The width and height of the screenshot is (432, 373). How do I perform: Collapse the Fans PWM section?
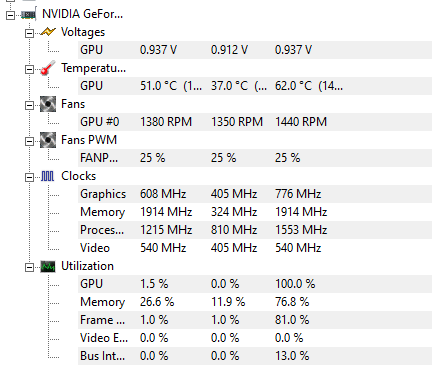point(29,141)
